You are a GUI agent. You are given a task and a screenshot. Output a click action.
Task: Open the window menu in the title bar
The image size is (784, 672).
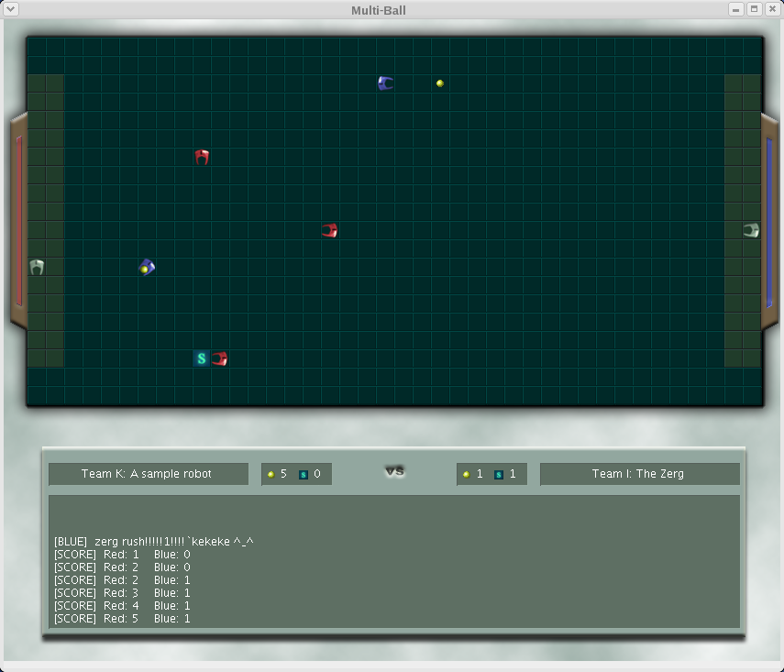click(11, 9)
